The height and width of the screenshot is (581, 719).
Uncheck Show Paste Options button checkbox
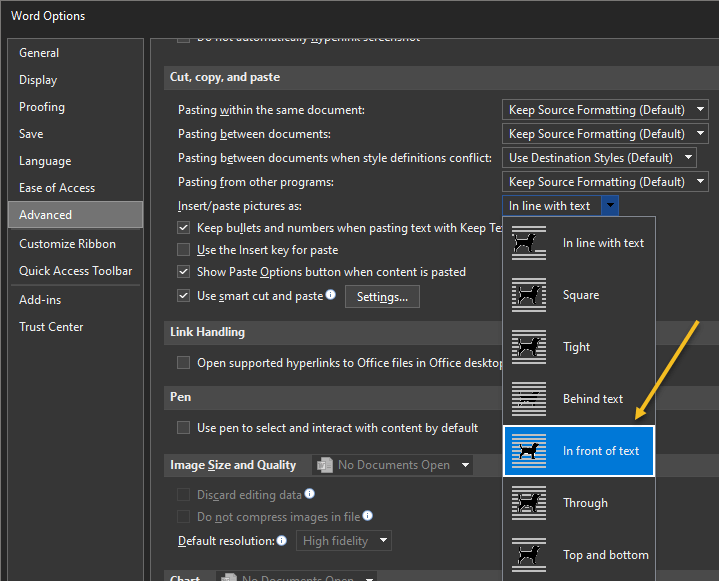[183, 272]
